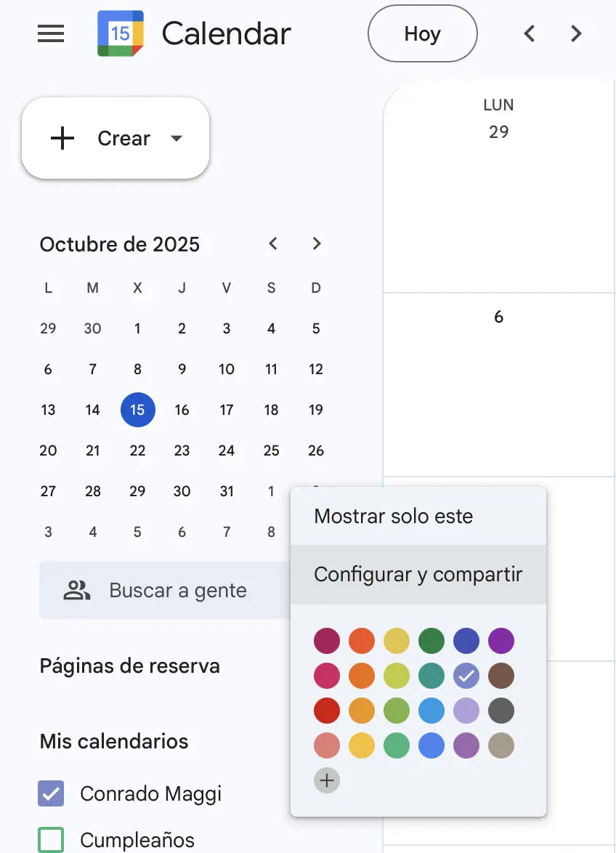Click the Hoy button
The image size is (616, 853).
422,33
